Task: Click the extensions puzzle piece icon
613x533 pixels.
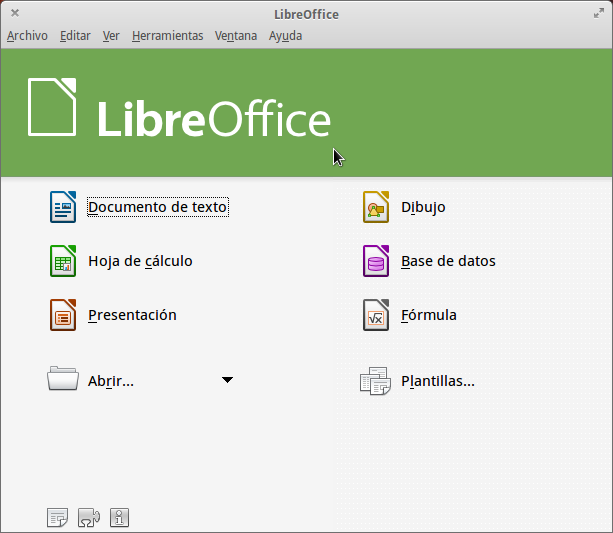Action: 89,517
